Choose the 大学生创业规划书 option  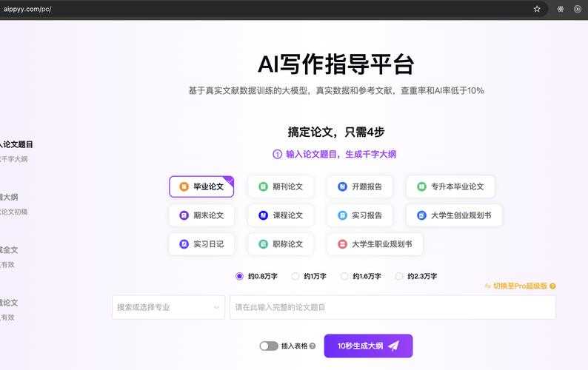(x=454, y=215)
